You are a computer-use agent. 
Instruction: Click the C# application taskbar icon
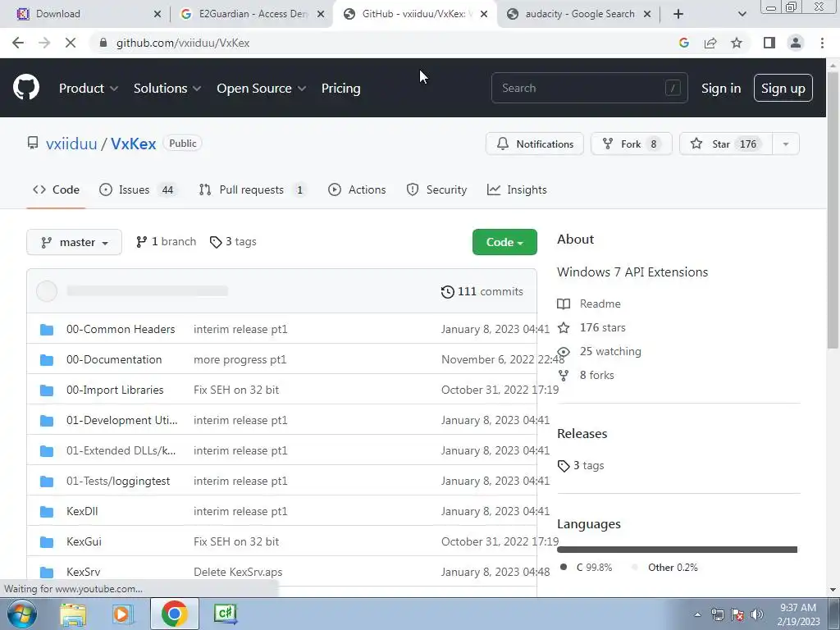coord(225,614)
